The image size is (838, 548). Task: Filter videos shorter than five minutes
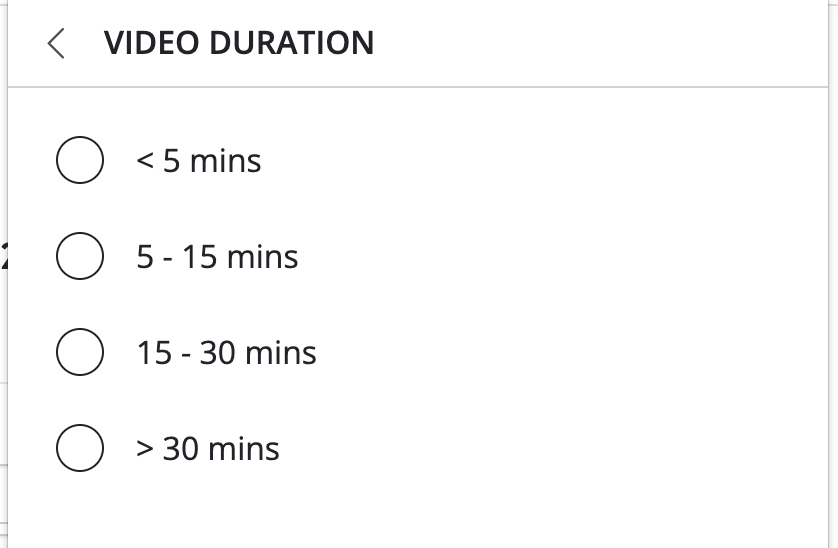point(80,161)
